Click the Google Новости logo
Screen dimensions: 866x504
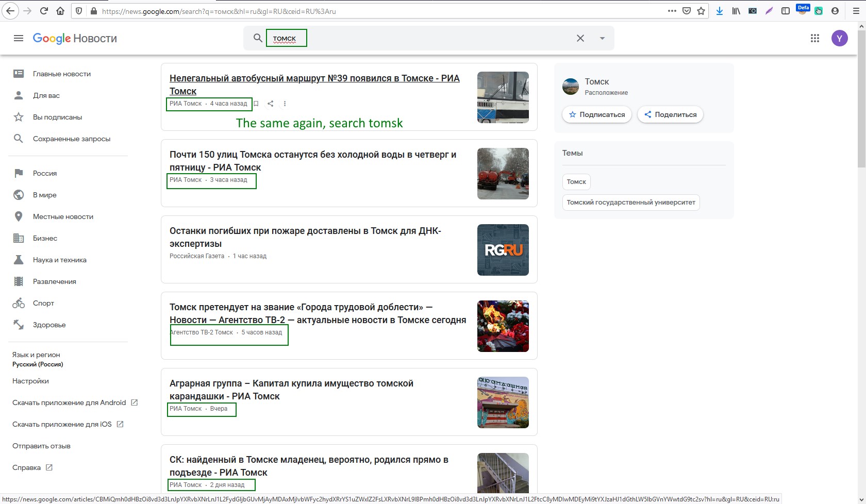coord(75,38)
